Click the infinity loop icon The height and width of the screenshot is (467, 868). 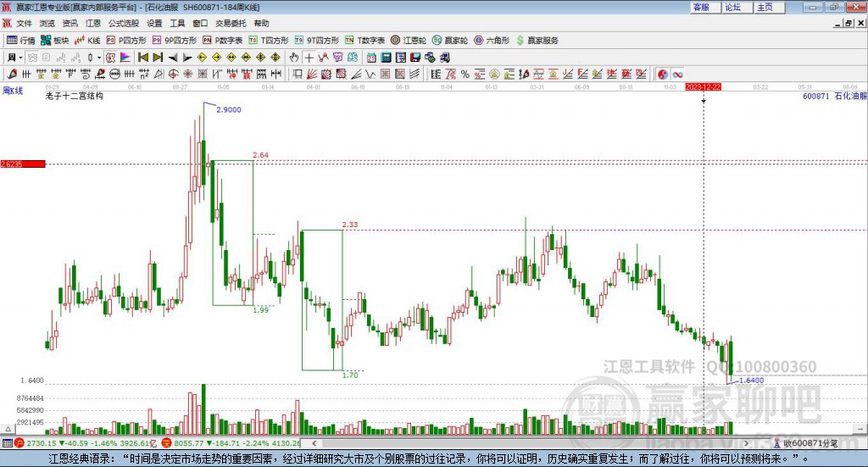[677, 74]
